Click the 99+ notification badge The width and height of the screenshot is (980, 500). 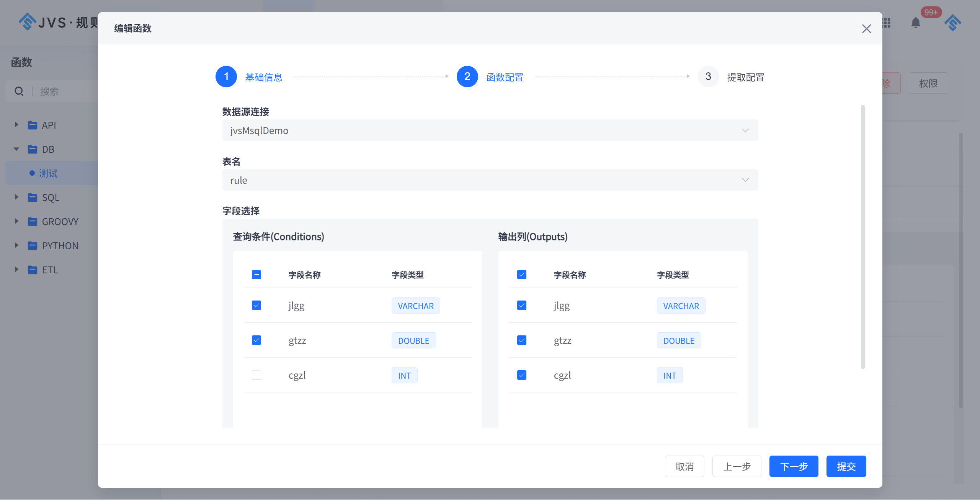931,12
